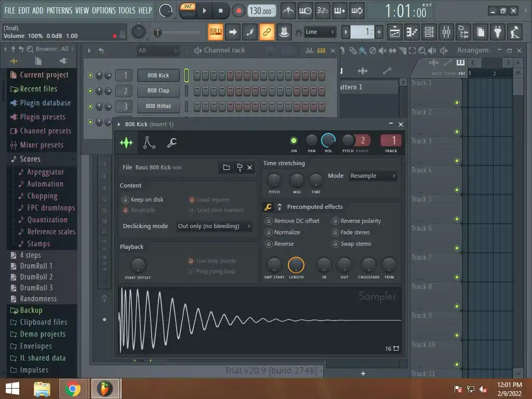Click the sampler waveform preview

(x=260, y=320)
